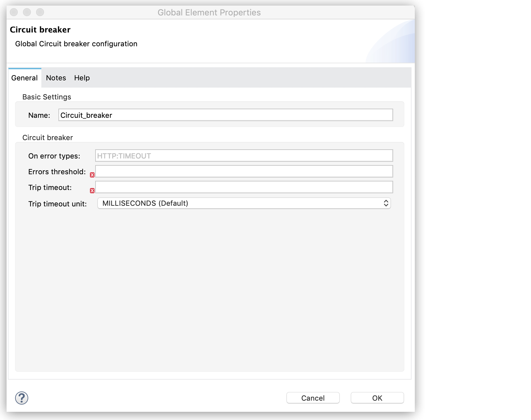Image resolution: width=531 pixels, height=420 pixels.
Task: Select the Circuit breaker header text
Action: (x=40, y=30)
